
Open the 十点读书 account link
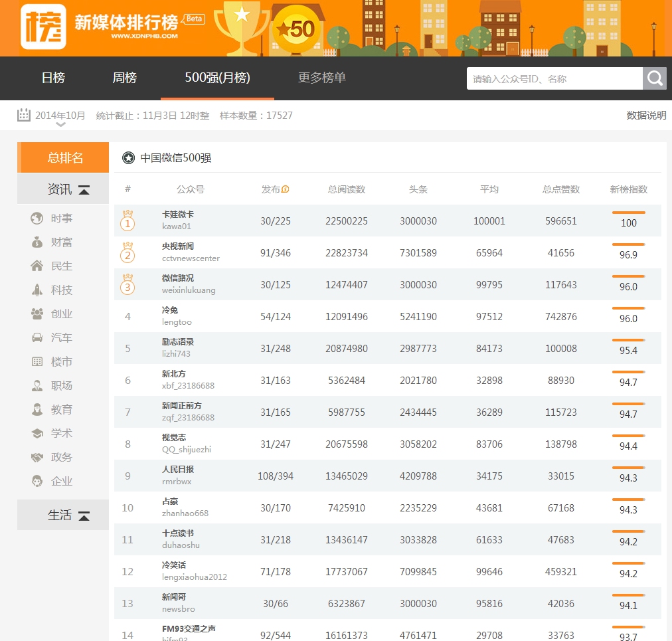tap(178, 533)
